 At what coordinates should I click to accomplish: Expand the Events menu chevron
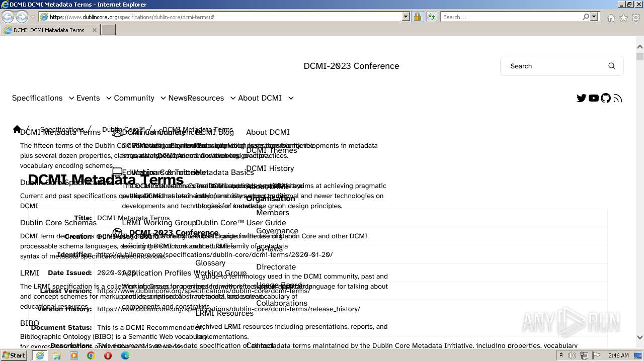click(x=109, y=98)
